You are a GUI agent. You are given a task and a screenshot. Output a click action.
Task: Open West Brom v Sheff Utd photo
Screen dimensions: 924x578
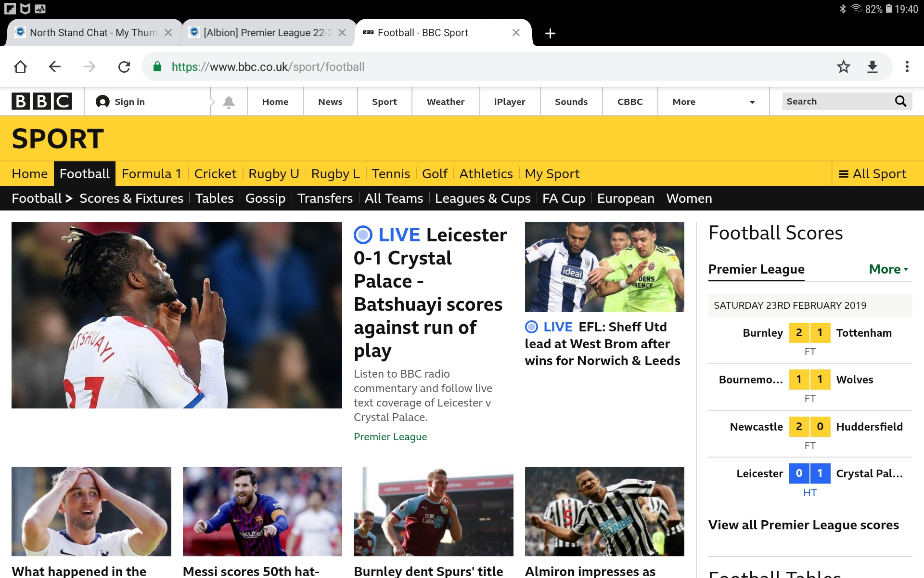604,267
